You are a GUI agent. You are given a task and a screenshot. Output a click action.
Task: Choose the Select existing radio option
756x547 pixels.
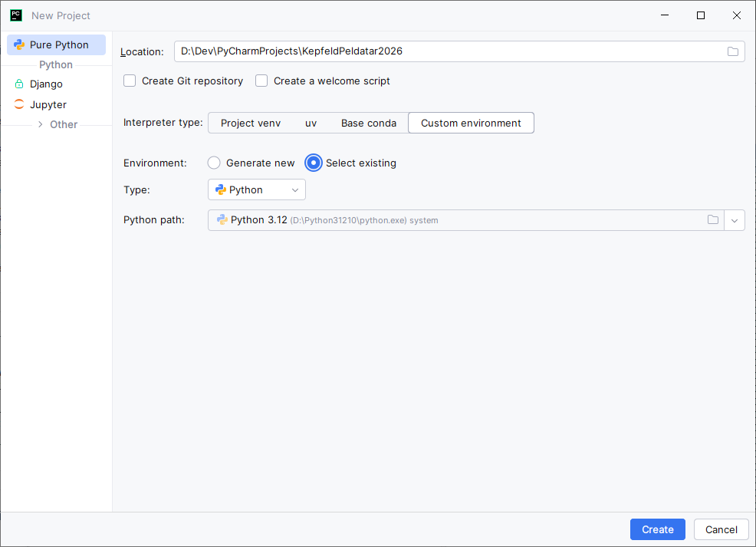(313, 163)
